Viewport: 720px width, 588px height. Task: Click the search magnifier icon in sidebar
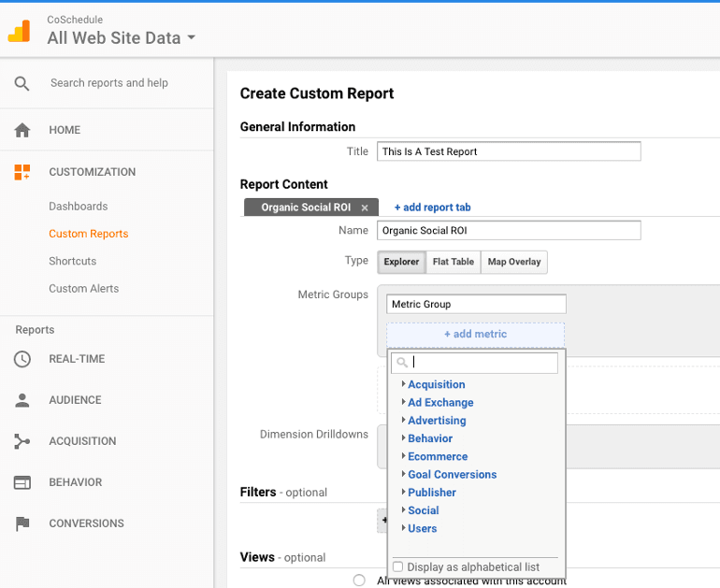[x=22, y=83]
